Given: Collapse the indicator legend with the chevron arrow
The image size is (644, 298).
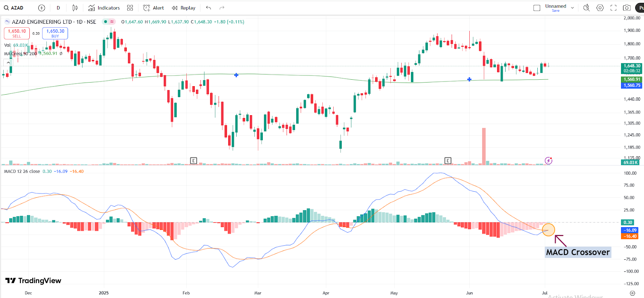Looking at the screenshot, I should 8,62.
